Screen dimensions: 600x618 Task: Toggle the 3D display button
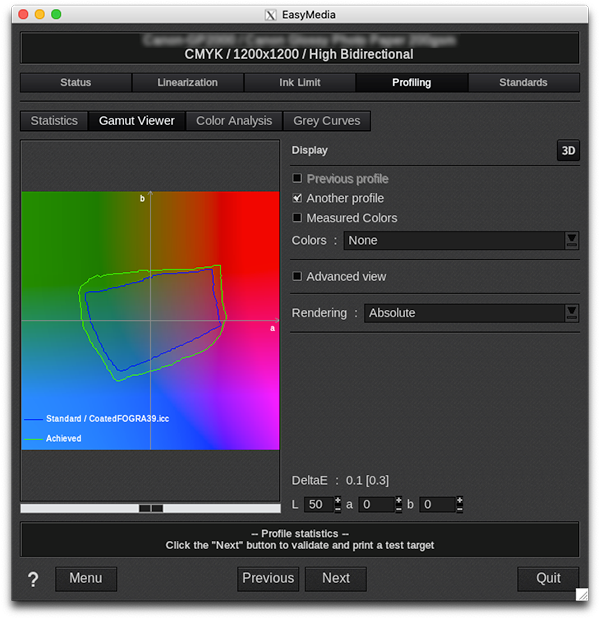coord(568,151)
